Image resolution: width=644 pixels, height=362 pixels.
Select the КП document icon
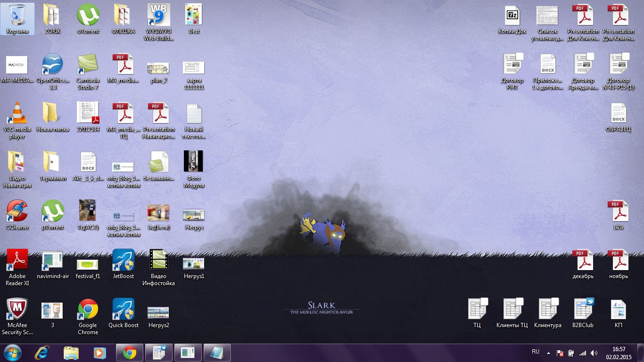pyautogui.click(x=619, y=313)
